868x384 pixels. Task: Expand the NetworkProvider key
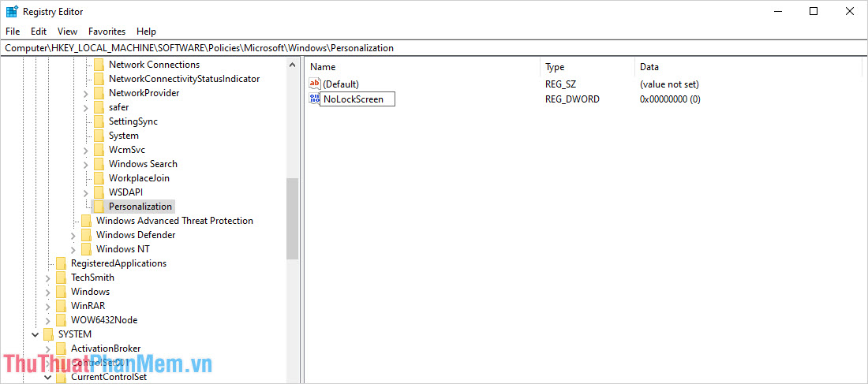(x=86, y=94)
